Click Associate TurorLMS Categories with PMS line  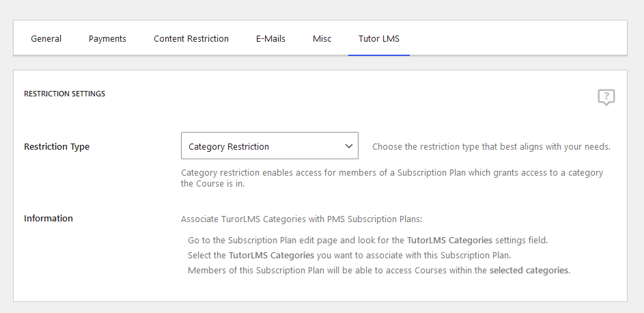(x=301, y=219)
